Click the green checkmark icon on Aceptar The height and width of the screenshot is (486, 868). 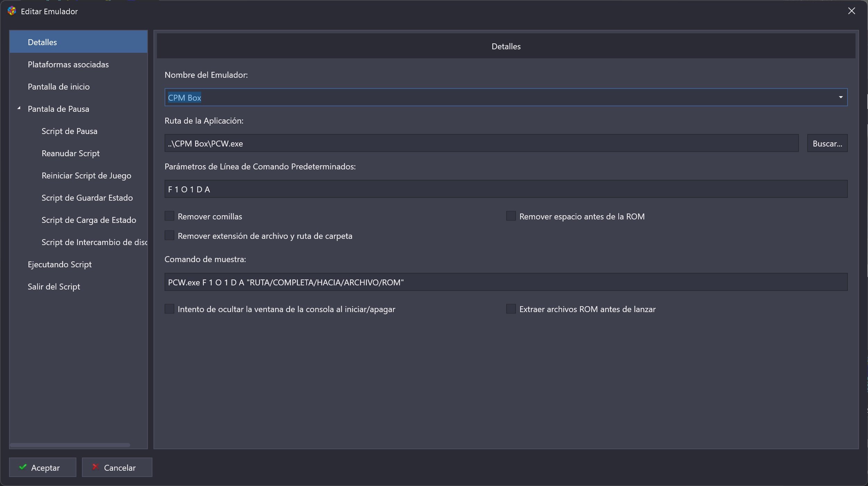[x=23, y=467]
